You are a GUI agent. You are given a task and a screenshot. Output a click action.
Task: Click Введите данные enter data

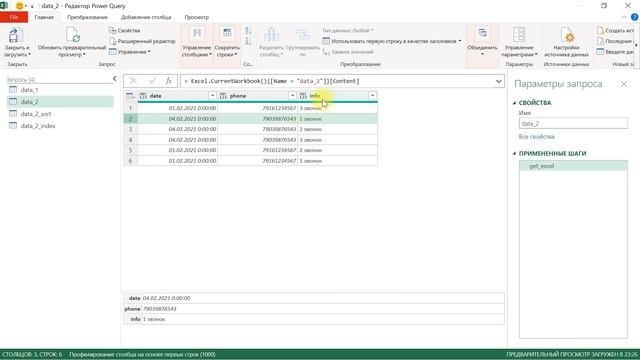coord(615,52)
